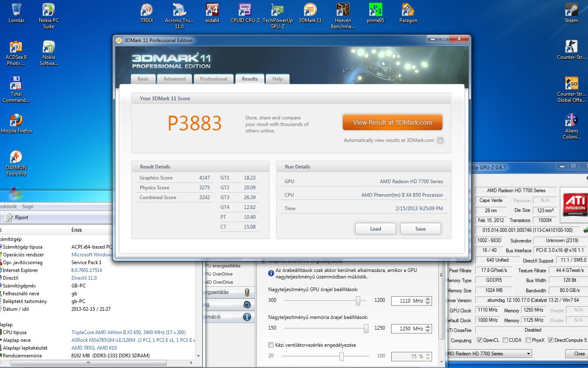Open the Nokia Software Updater shortcut
Screen dimensions: 588x368
(49, 52)
